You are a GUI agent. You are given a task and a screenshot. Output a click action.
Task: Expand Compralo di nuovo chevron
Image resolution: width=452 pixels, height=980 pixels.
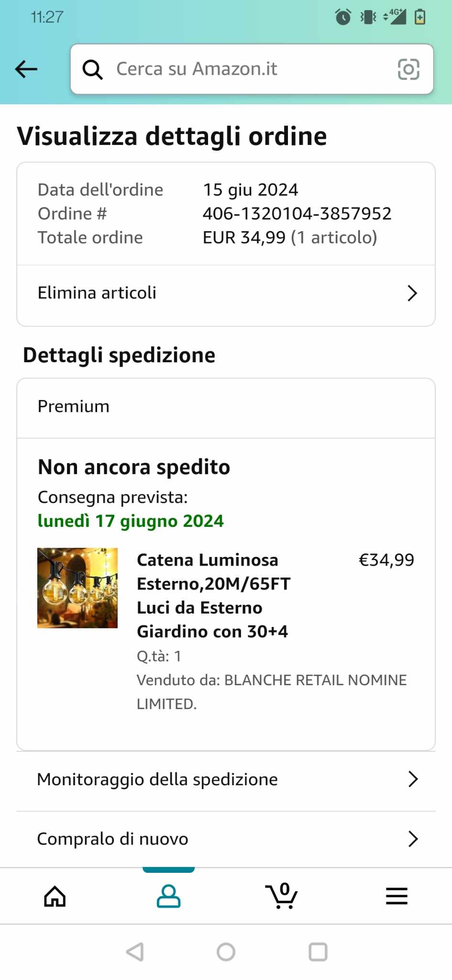click(x=413, y=839)
